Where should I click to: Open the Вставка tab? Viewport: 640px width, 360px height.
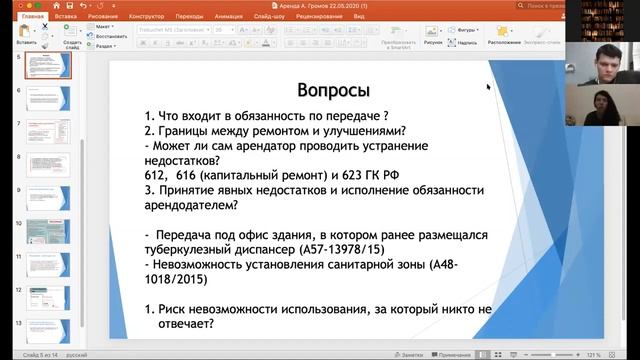click(65, 16)
